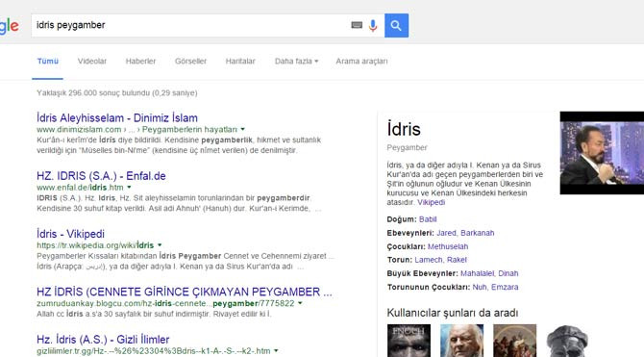Expand the Daha fazla dropdown
Screen dimensions: 644x357
[x=296, y=61]
